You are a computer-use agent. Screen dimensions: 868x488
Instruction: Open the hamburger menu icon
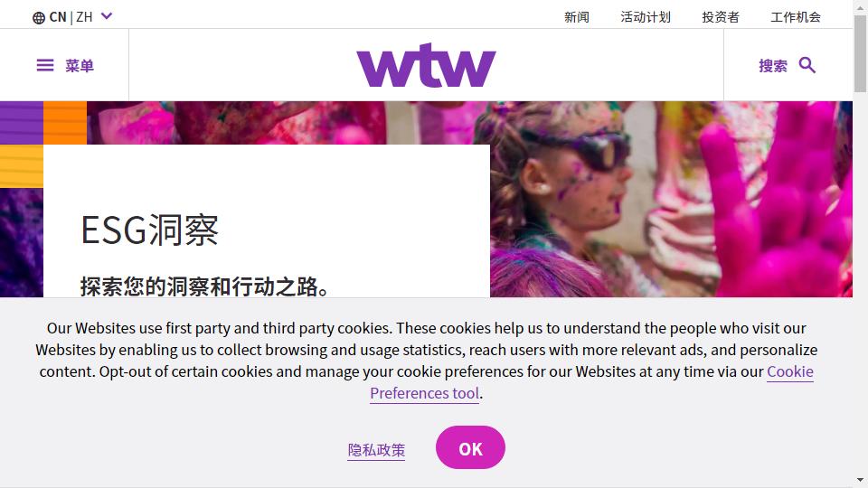[x=45, y=65]
